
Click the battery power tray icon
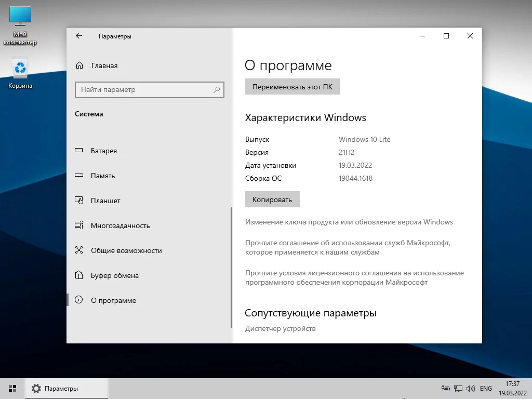point(445,389)
